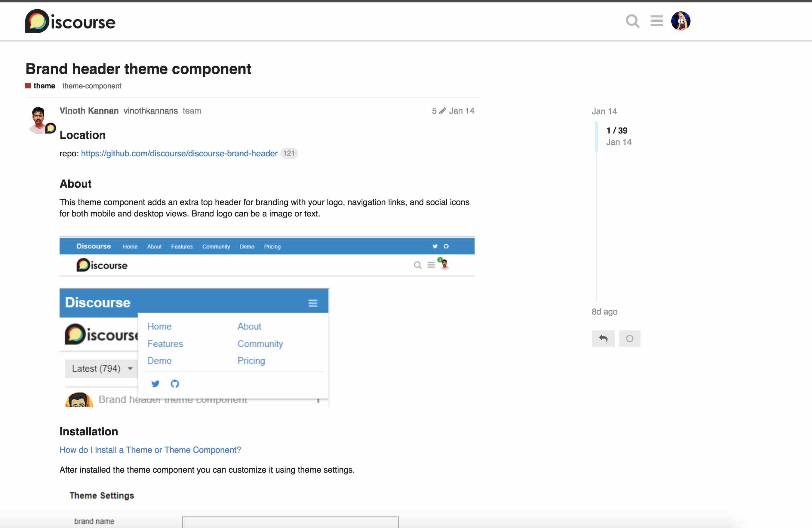Open current user avatar menu

point(680,21)
